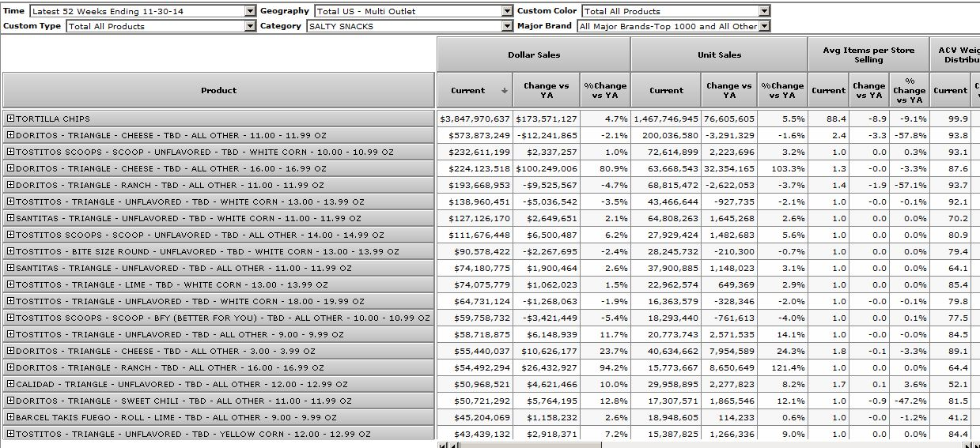Expand Barcel Takis Fuego Roll Lime row
Viewport: 980px width, 448px height.
(11, 417)
